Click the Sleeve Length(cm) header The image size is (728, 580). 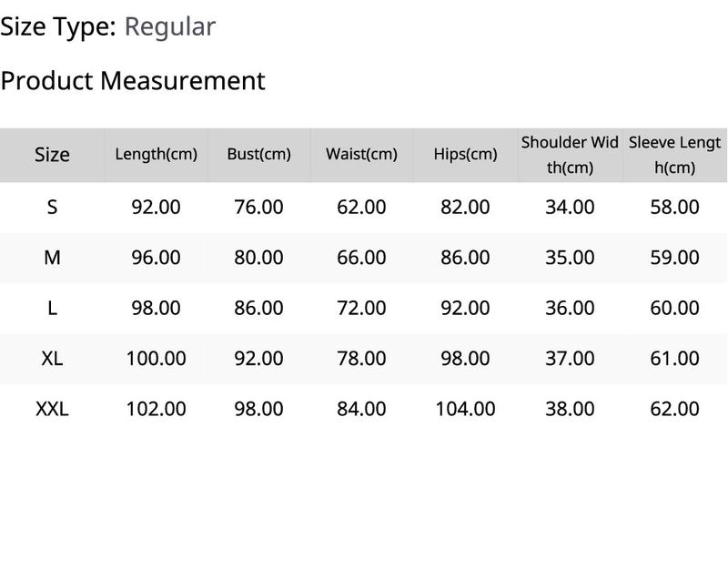tap(674, 155)
